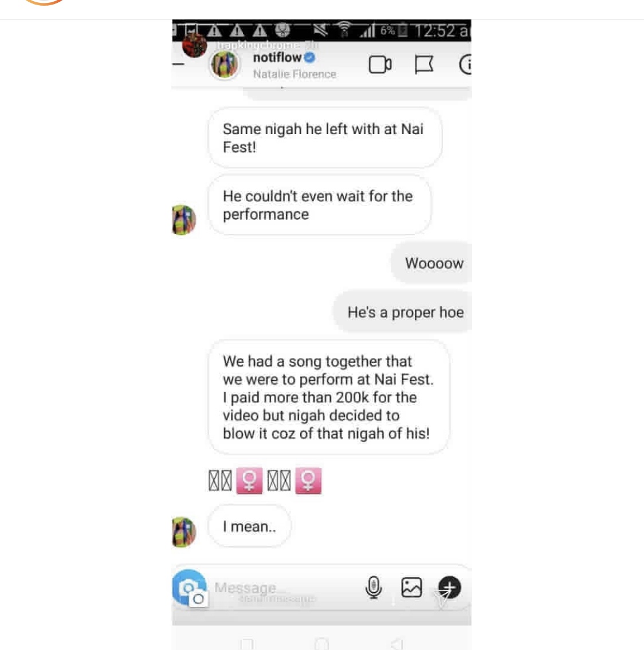
Task: Tap the story poster's small profile avatar
Action: pos(194,45)
